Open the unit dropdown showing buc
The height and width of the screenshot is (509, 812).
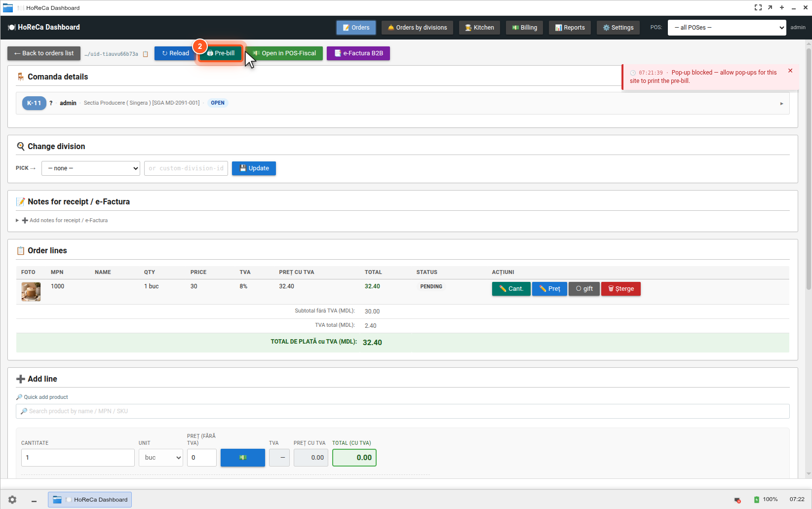pos(161,458)
